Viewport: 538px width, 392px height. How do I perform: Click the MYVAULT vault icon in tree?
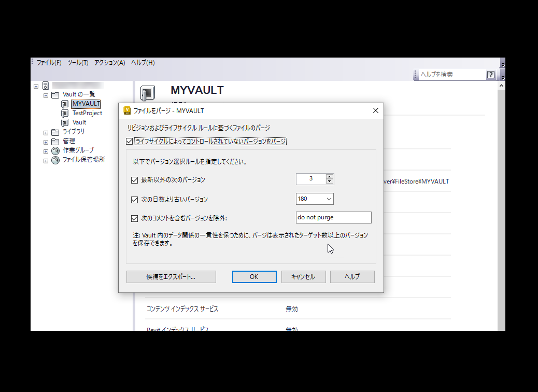pyautogui.click(x=65, y=104)
